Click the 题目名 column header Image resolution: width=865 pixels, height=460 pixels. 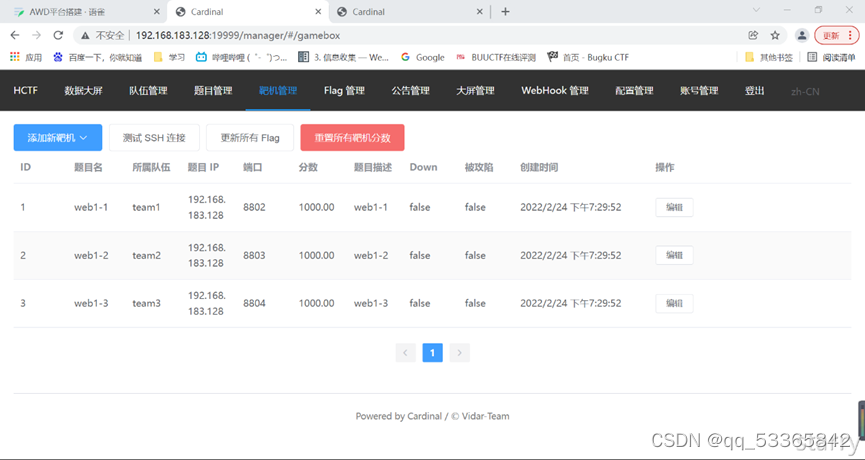[x=88, y=167]
